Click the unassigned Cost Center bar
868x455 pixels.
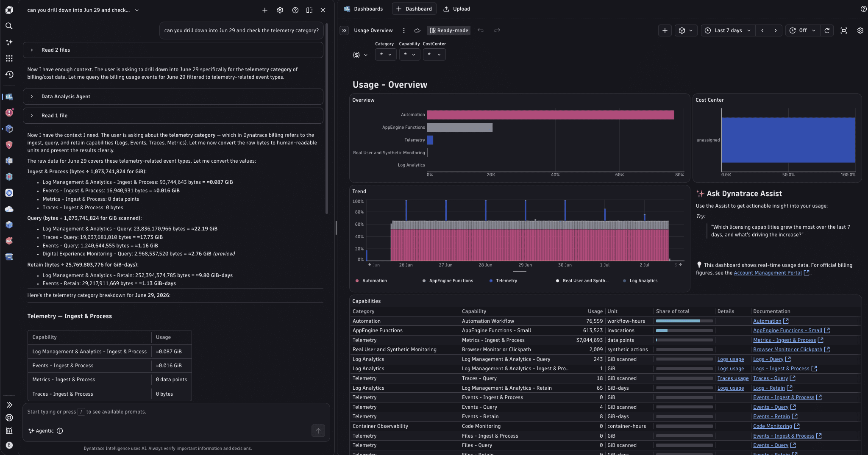coord(788,140)
